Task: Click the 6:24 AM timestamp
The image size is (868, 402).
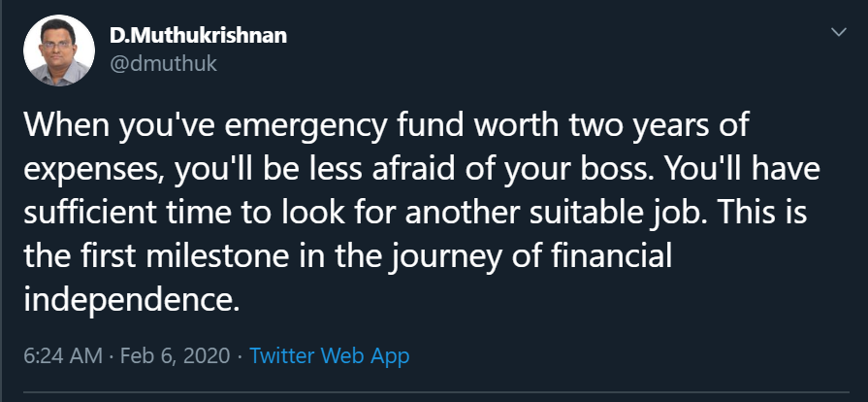Action: pyautogui.click(x=63, y=355)
